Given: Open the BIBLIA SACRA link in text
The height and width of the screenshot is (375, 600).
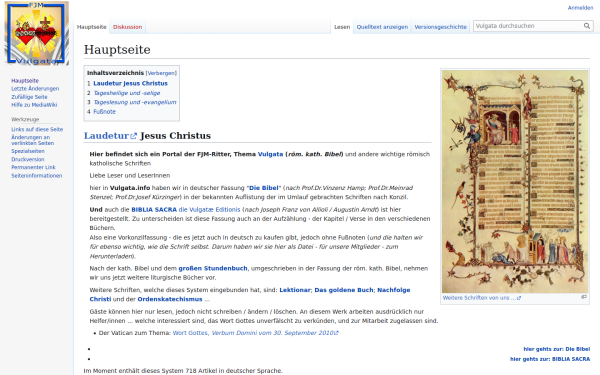Looking at the screenshot, I should click(x=154, y=210).
